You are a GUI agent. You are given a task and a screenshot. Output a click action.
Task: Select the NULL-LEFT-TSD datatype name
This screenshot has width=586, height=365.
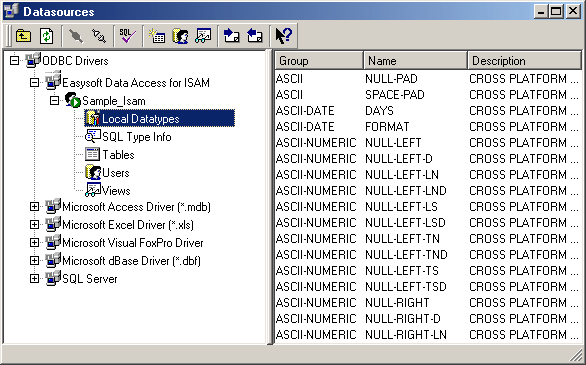click(x=406, y=287)
